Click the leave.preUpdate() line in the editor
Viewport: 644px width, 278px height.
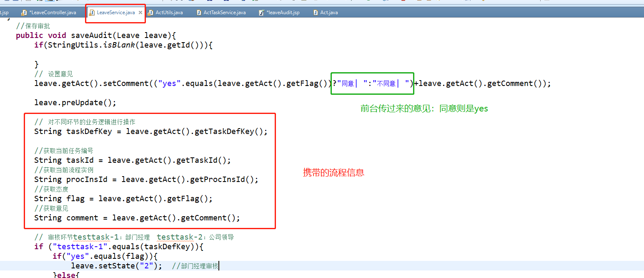(75, 102)
